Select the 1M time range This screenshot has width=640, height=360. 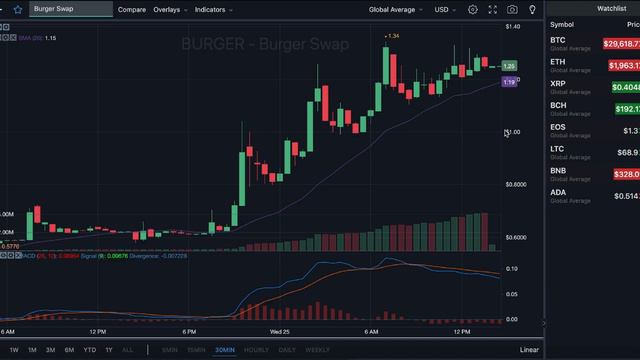(x=32, y=350)
